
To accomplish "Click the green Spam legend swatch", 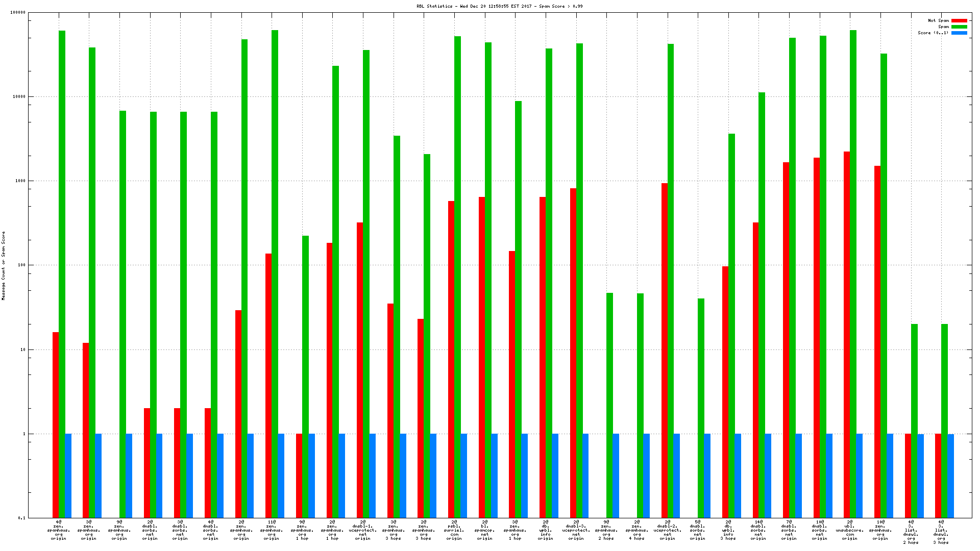I will (x=959, y=27).
